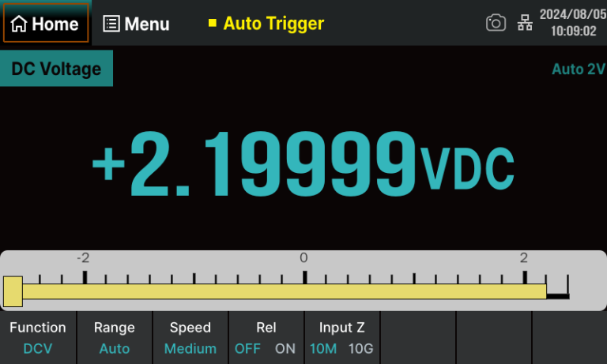The width and height of the screenshot is (607, 364).
Task: Click the Auto 2V range indicator
Action: pos(578,69)
